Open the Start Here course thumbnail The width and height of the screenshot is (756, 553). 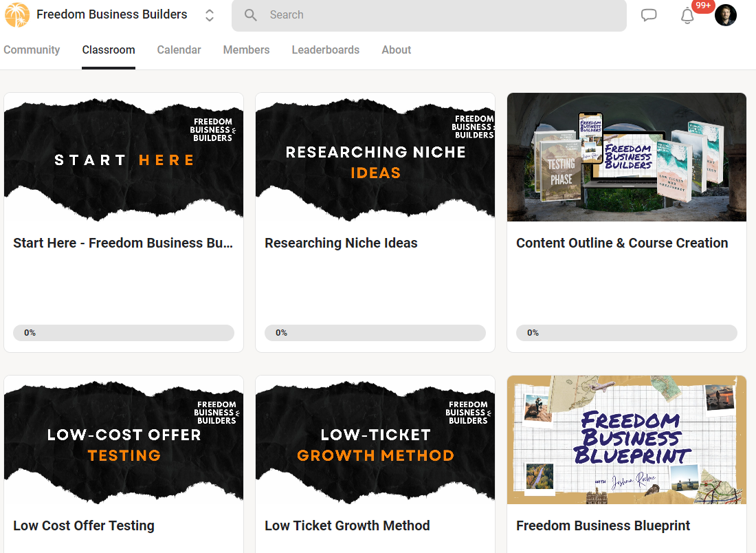(x=124, y=158)
